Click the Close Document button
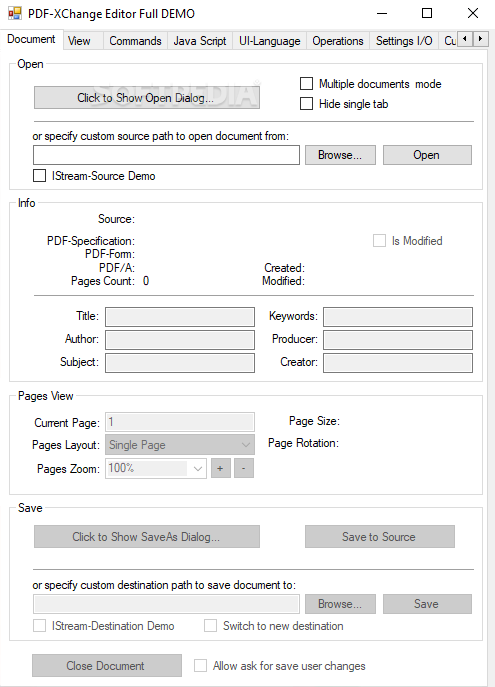The image size is (495, 687). click(x=107, y=666)
